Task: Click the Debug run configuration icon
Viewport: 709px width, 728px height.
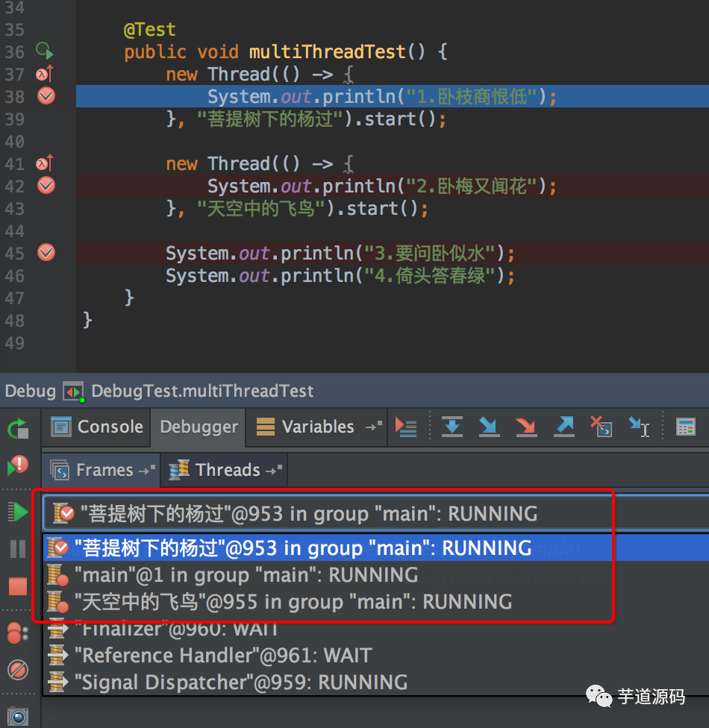Action: pyautogui.click(x=73, y=392)
